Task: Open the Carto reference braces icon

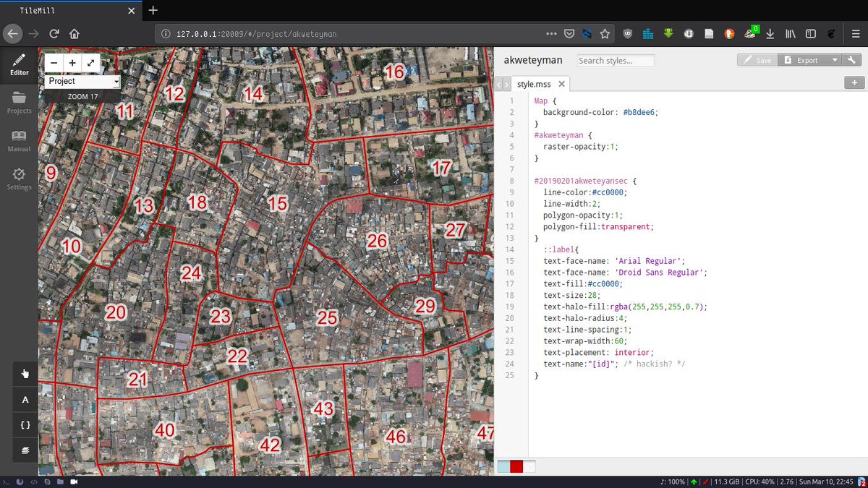Action: pyautogui.click(x=25, y=425)
